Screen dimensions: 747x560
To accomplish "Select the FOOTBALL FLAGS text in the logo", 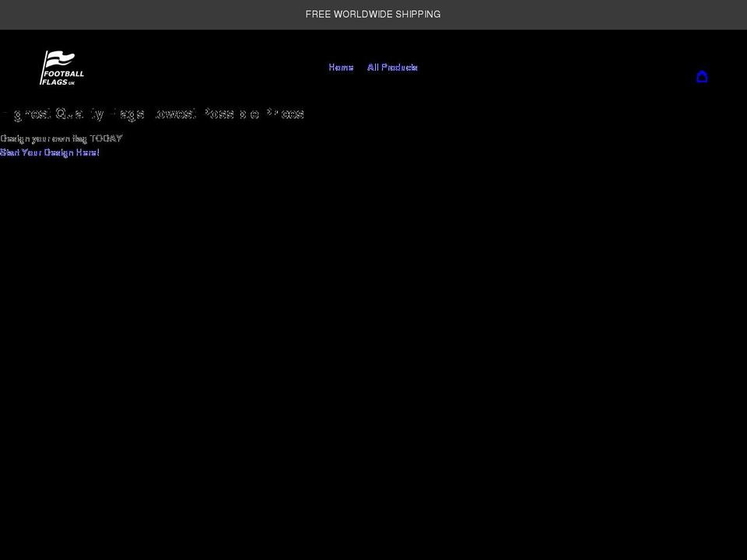I will 64,76.
